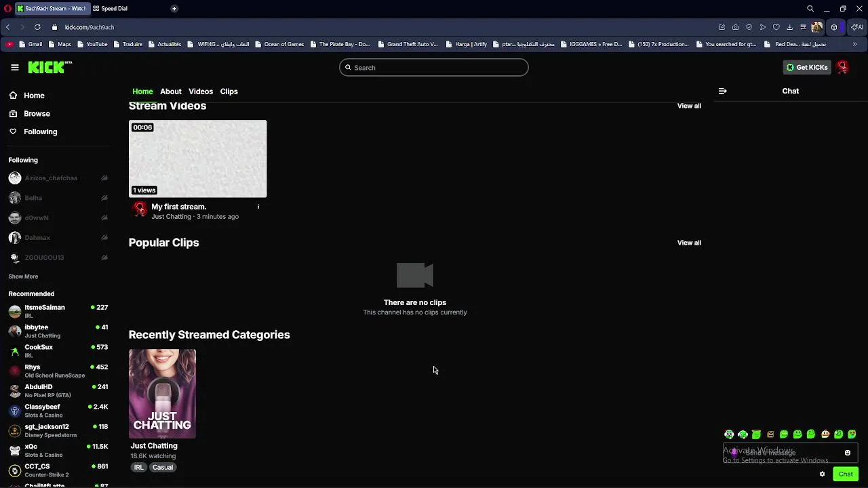Open The Pirate Bay bookmark
Screen dimensions: 868x488
(340, 44)
